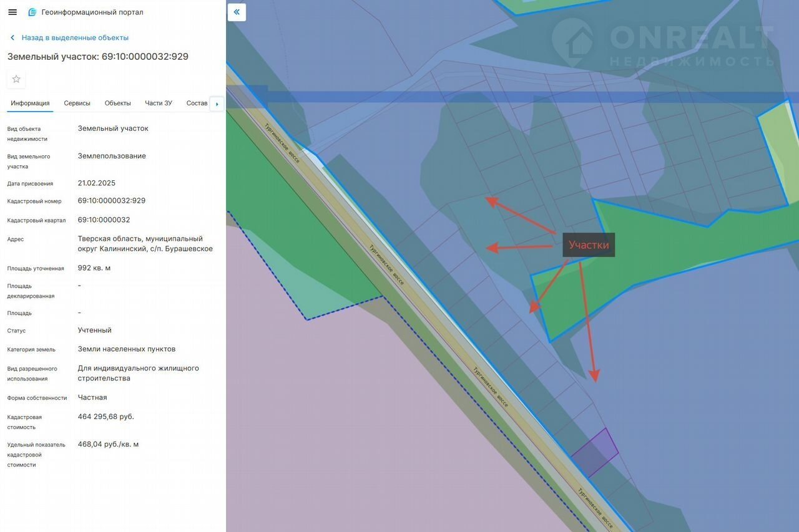Click the cadastral cost 464 295,68 руб.
The height and width of the screenshot is (532, 799).
coord(105,417)
